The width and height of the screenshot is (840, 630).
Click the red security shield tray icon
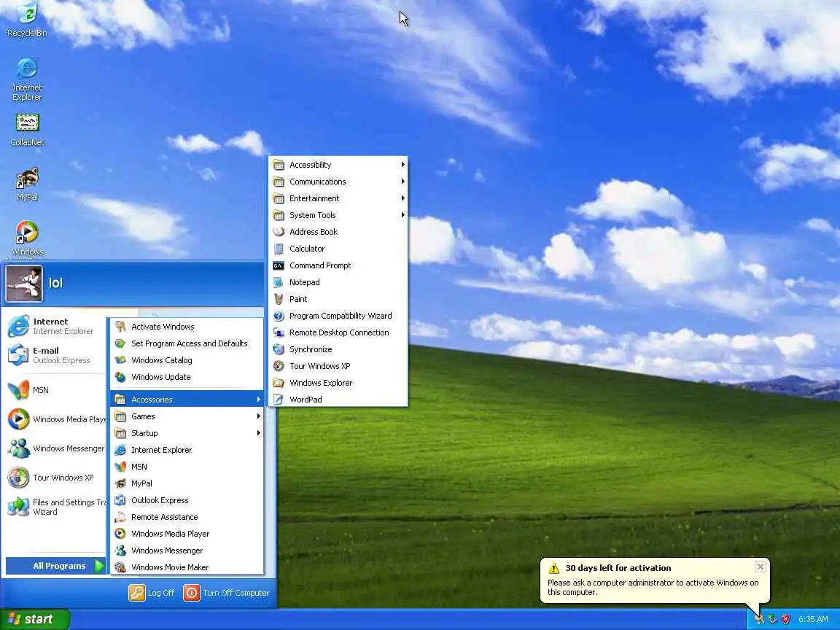785,619
